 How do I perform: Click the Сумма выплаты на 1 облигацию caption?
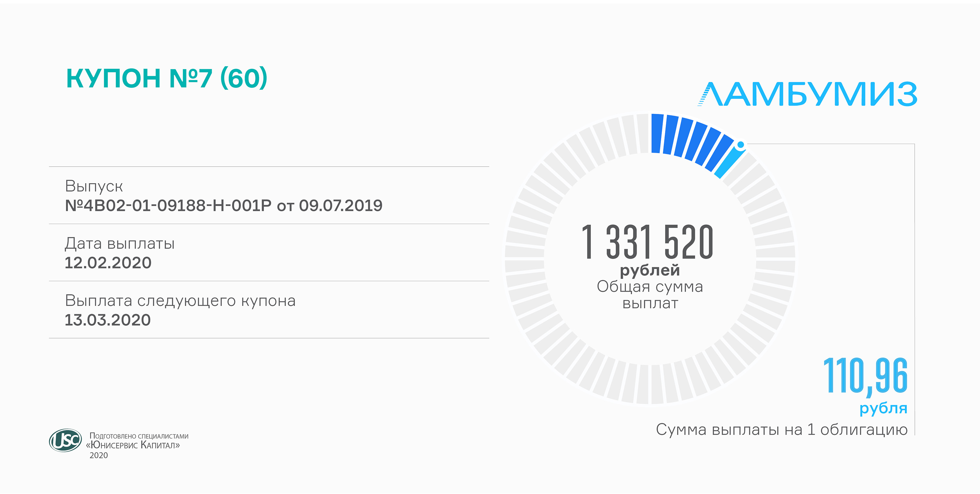click(781, 430)
